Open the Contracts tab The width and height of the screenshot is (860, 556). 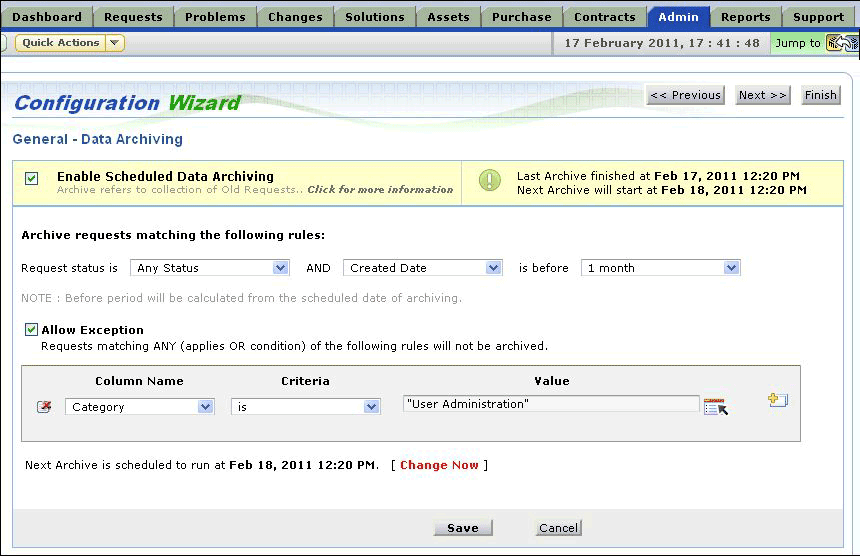(x=604, y=17)
